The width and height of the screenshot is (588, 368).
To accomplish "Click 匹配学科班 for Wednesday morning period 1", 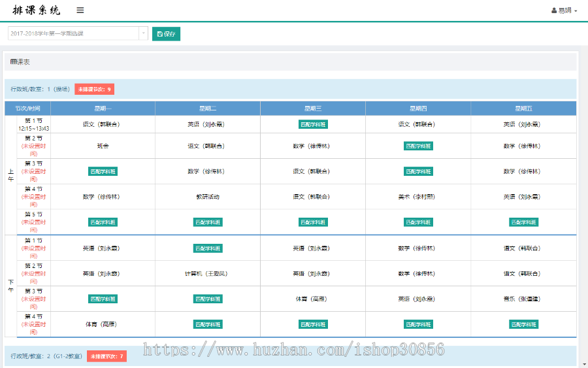I will (313, 124).
